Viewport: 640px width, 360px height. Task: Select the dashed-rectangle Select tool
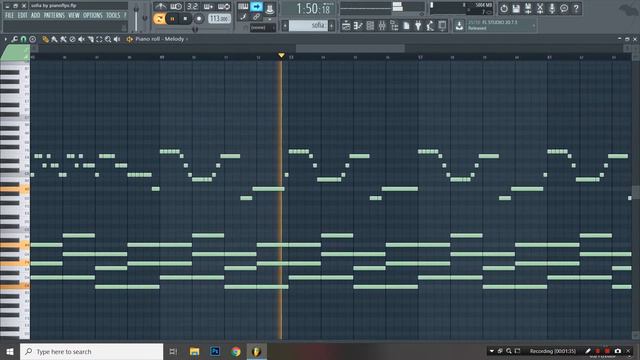click(99, 39)
